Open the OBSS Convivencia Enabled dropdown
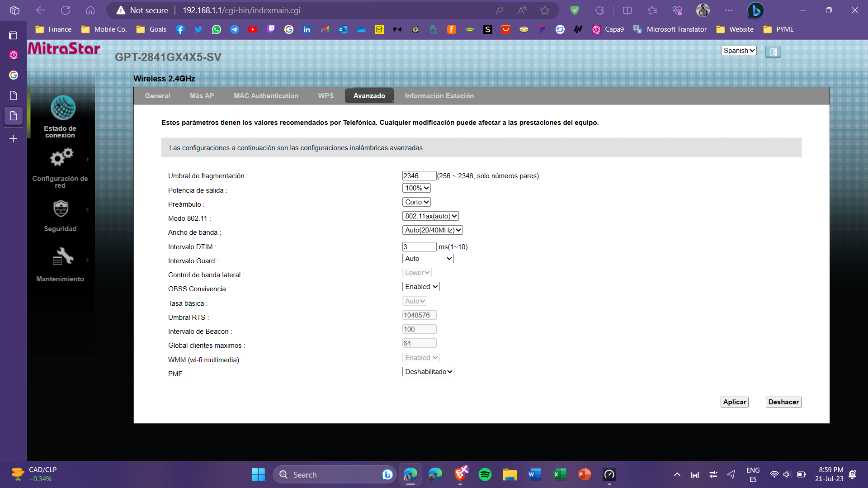The width and height of the screenshot is (868, 488). 421,287
